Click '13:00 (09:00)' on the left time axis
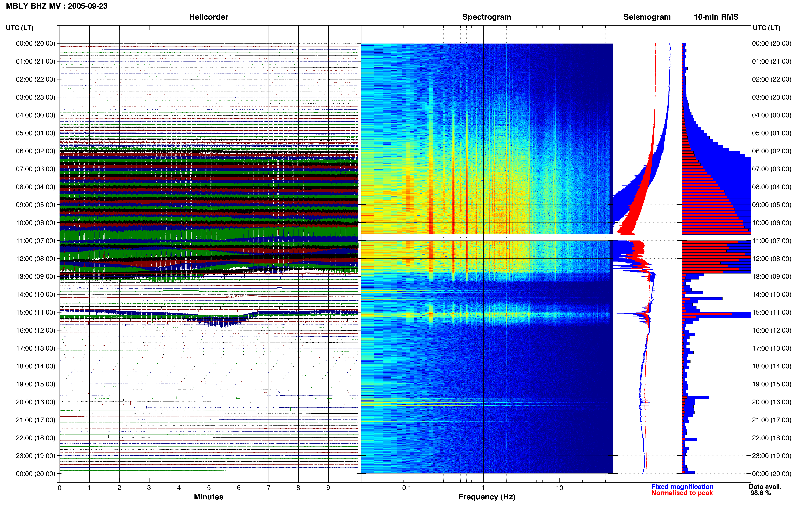 click(x=36, y=277)
